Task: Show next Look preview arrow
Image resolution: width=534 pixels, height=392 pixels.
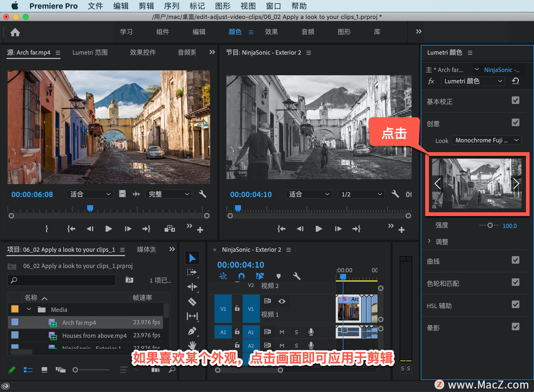Action: (516, 183)
